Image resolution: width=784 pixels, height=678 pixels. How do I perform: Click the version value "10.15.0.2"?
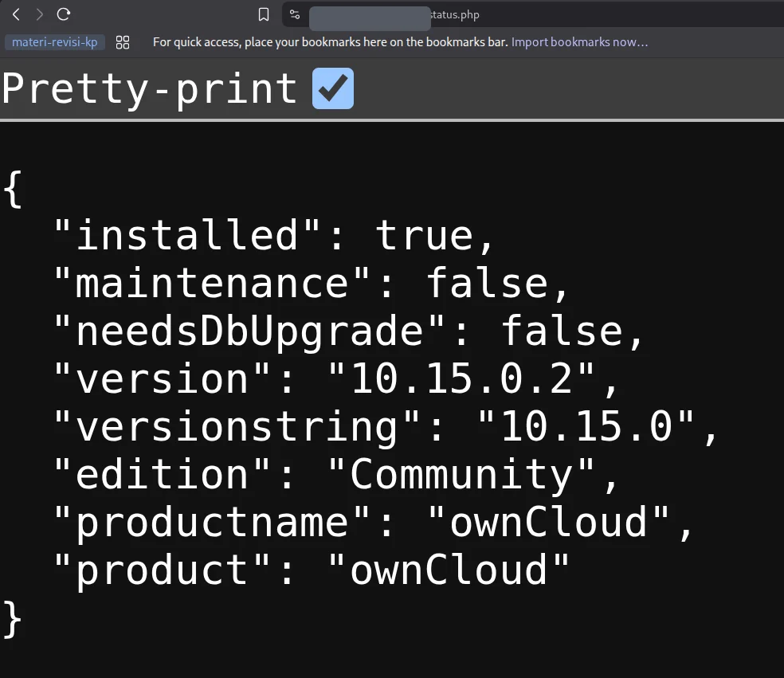461,379
